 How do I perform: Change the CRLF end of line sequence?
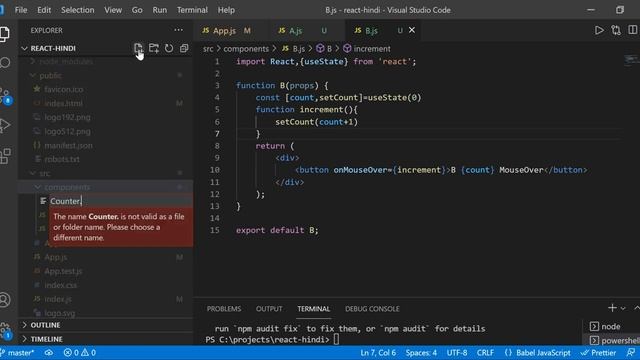(x=485, y=353)
